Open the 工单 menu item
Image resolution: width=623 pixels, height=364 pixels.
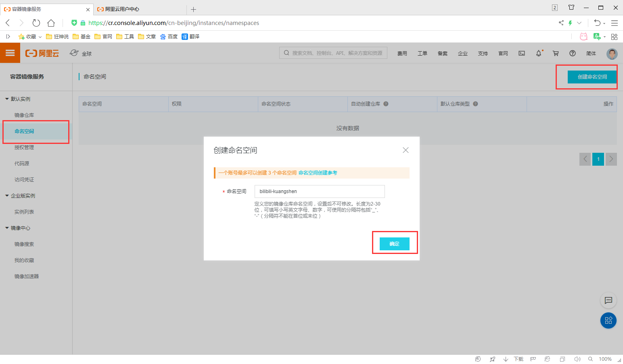tap(422, 53)
